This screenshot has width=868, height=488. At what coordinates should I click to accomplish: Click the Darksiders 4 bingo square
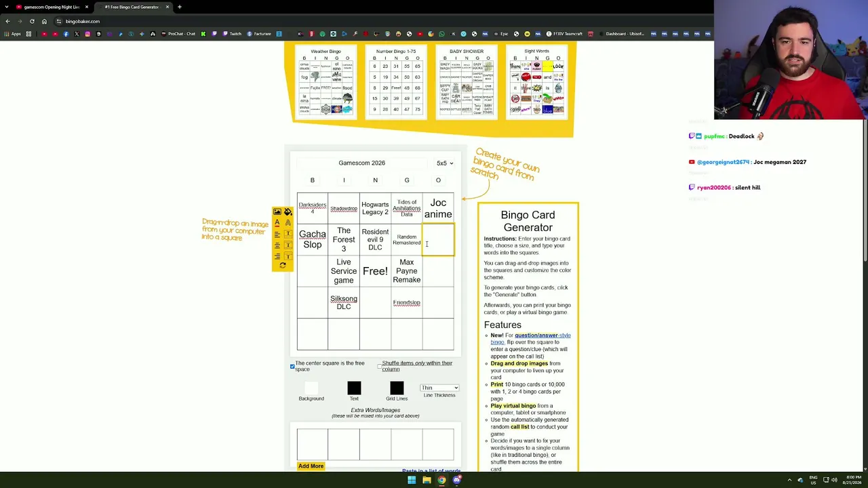(x=313, y=208)
